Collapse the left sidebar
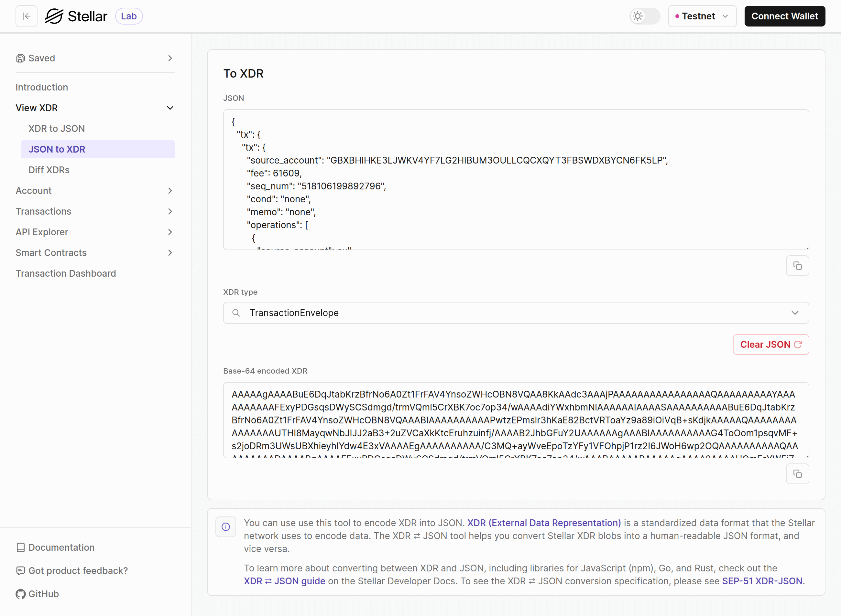This screenshot has height=616, width=841. point(26,16)
